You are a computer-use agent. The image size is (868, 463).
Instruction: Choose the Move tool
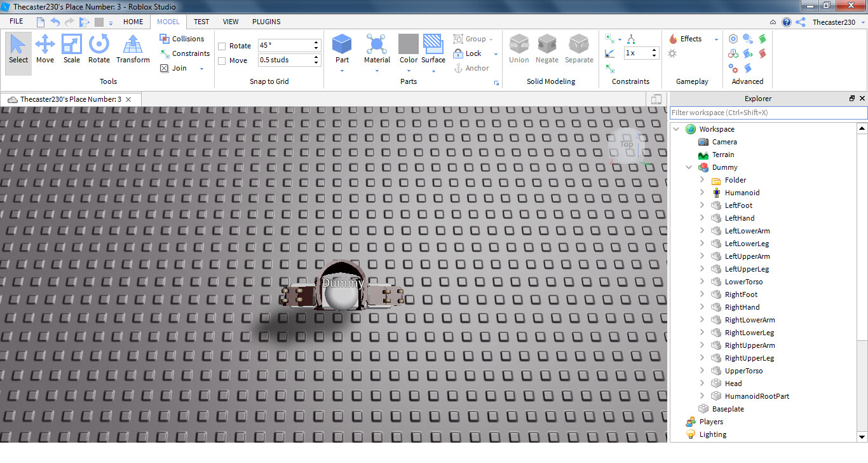click(45, 50)
